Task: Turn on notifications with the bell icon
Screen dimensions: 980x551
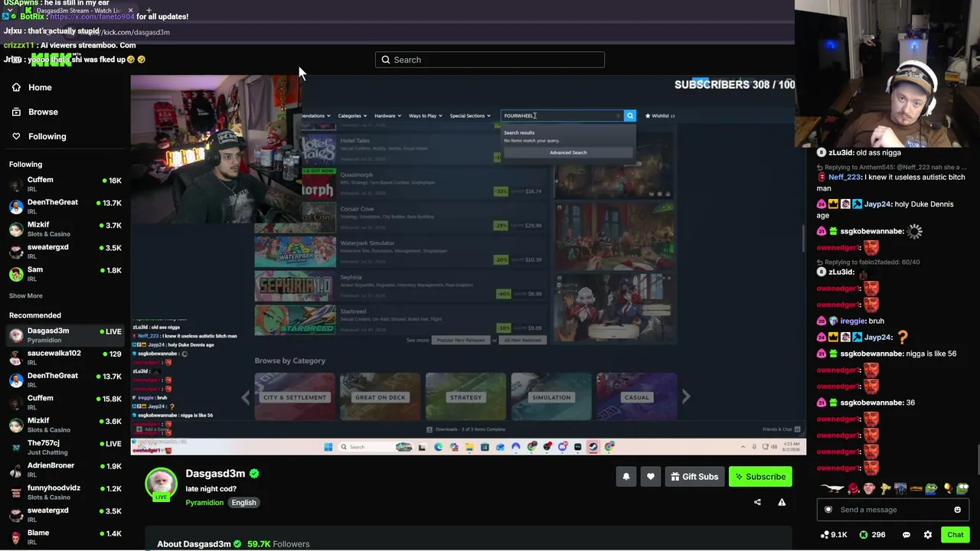Action: click(x=626, y=477)
